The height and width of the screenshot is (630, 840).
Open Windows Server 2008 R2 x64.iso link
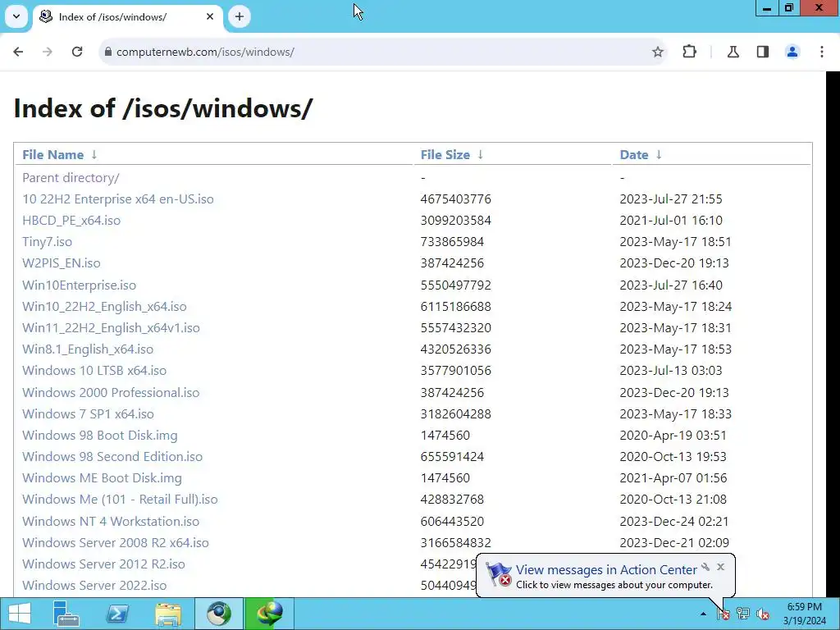[116, 543]
